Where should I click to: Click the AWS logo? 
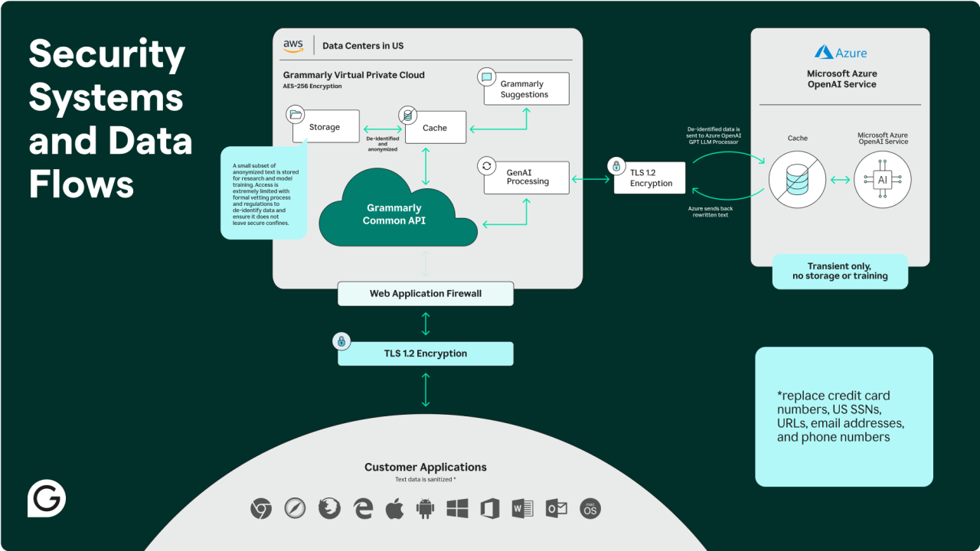click(x=293, y=46)
